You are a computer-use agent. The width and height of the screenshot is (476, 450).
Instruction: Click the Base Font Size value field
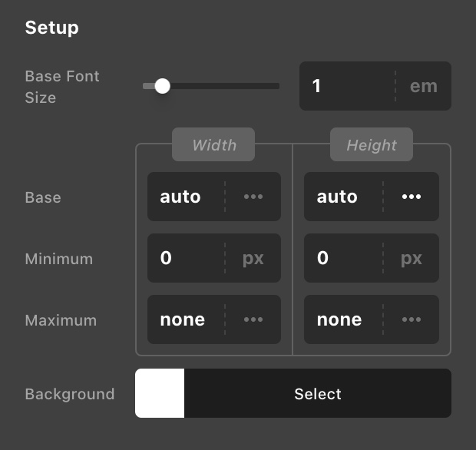point(347,86)
